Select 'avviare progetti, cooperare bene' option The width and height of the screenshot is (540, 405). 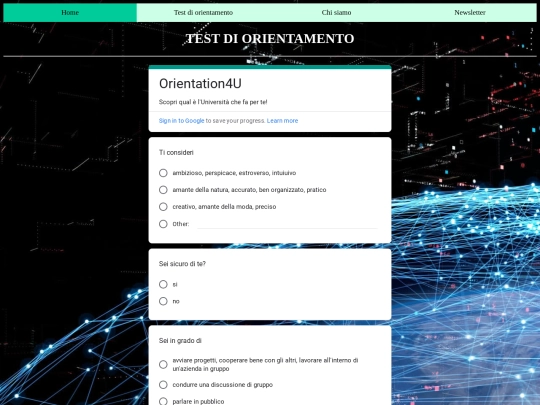click(x=163, y=364)
